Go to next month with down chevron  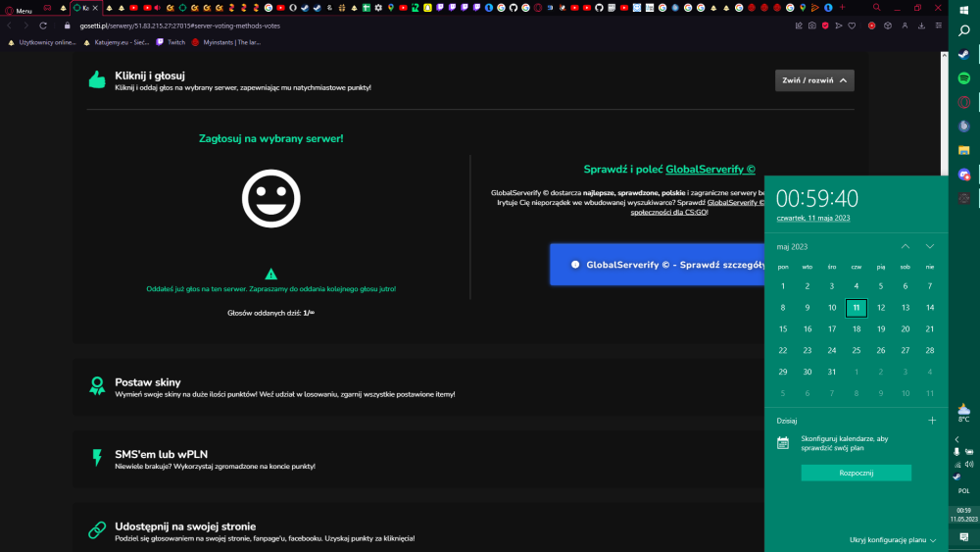tap(930, 246)
